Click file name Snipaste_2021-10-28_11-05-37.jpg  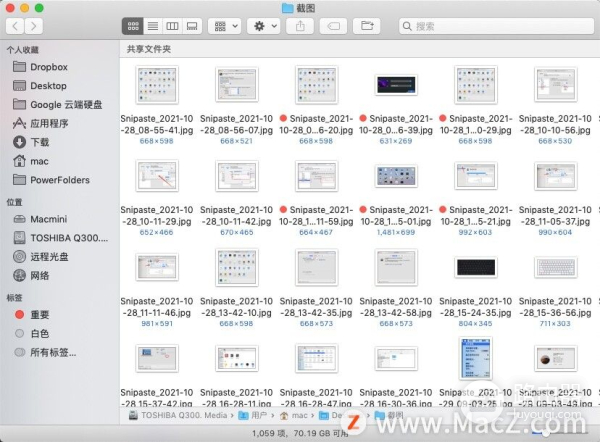tap(555, 215)
